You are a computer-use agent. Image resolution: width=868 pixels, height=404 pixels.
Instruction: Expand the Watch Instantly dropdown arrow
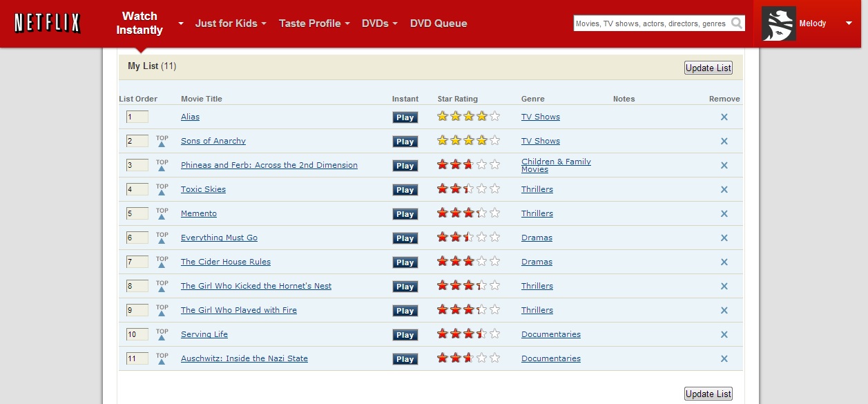(180, 23)
